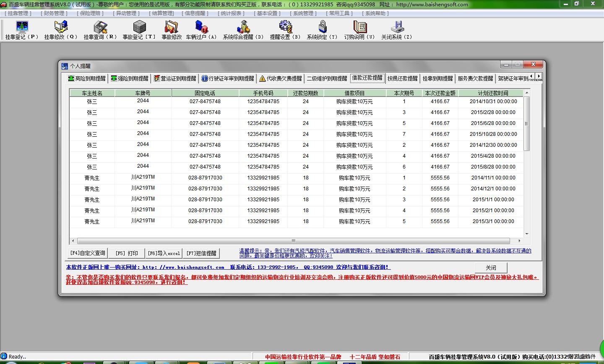Click horizontal scrollbar right arrow
604x364 pixels.
pyautogui.click(x=520, y=241)
